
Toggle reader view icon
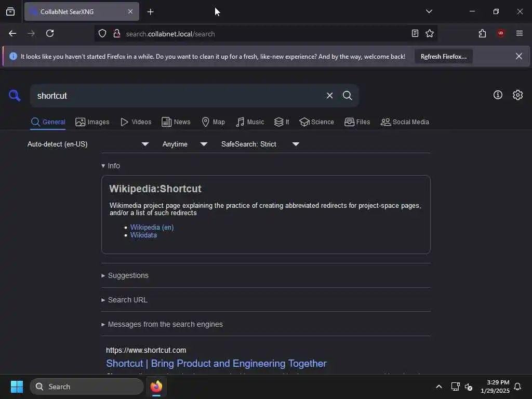[415, 34]
